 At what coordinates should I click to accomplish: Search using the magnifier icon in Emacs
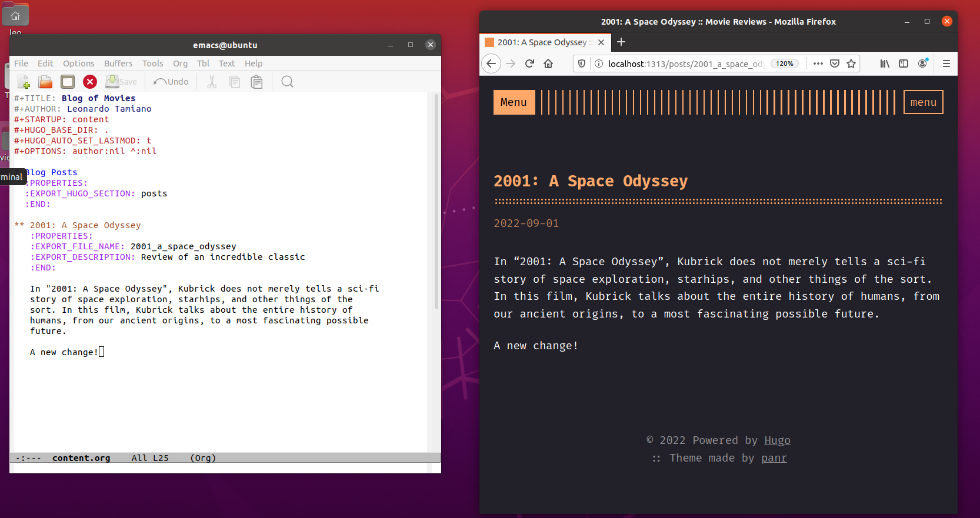tap(287, 82)
